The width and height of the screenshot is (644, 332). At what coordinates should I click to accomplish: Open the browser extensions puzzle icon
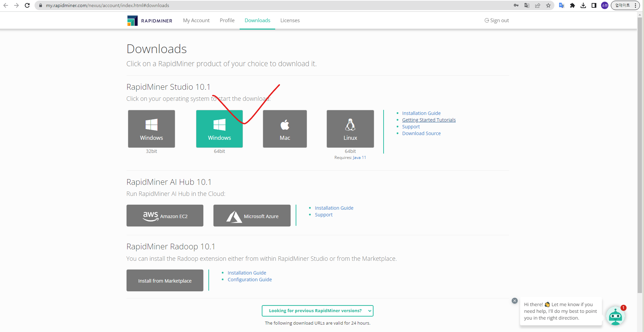point(573,5)
